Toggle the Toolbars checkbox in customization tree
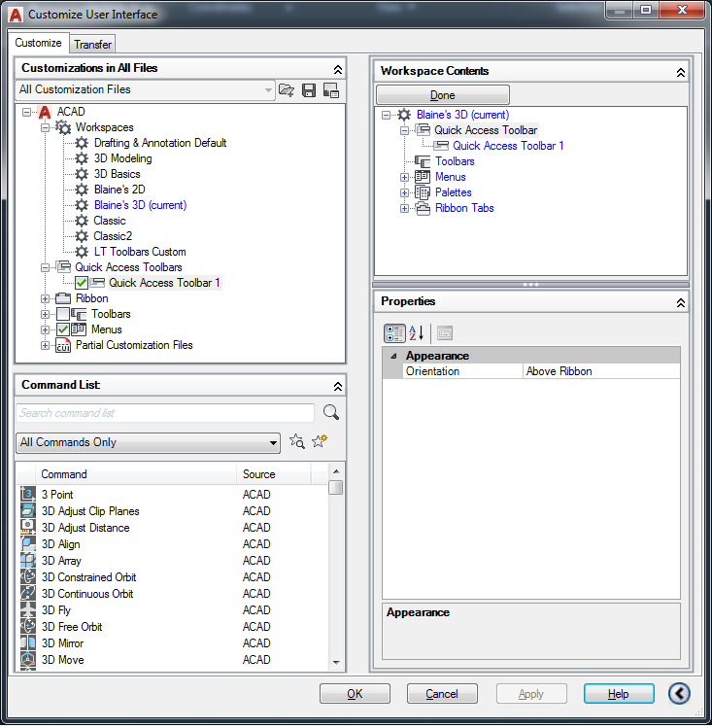Image resolution: width=712 pixels, height=728 pixels. pyautogui.click(x=63, y=314)
